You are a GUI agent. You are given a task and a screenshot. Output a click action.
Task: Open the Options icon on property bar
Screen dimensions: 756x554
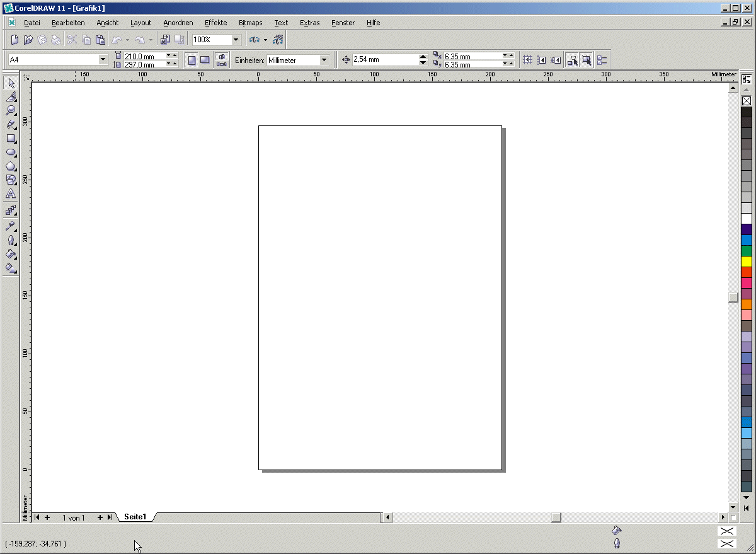coord(602,60)
